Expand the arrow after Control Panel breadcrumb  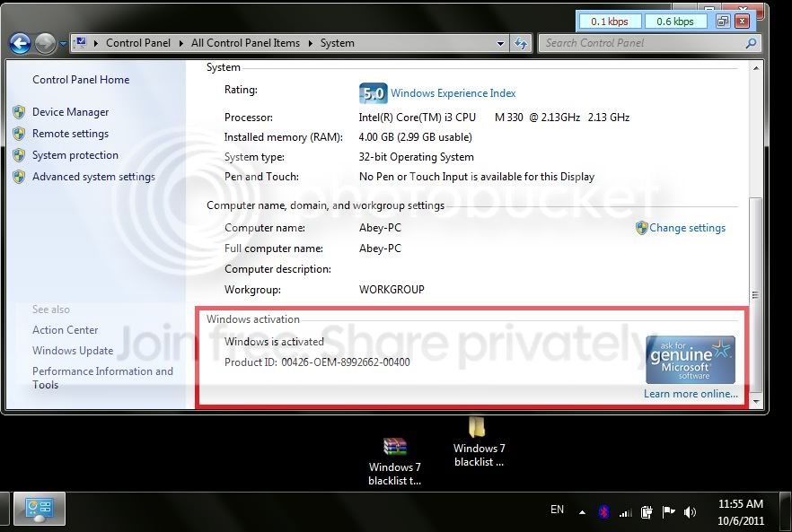point(180,43)
